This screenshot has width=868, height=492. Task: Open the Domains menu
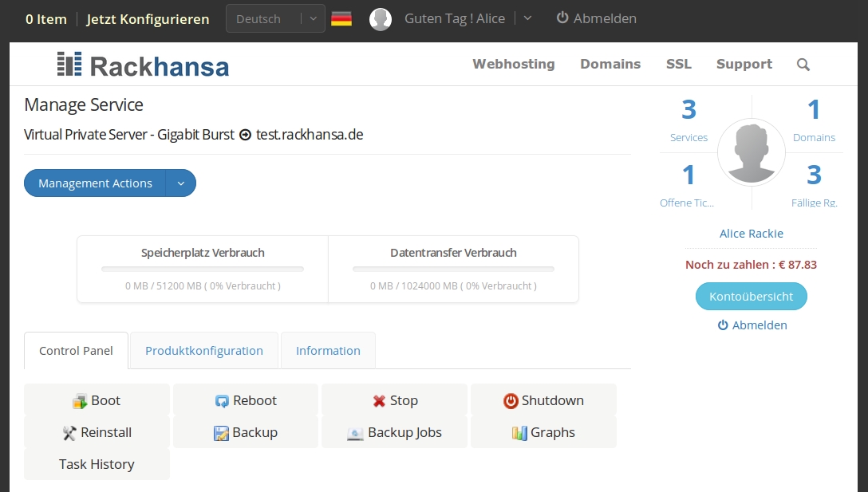(610, 65)
